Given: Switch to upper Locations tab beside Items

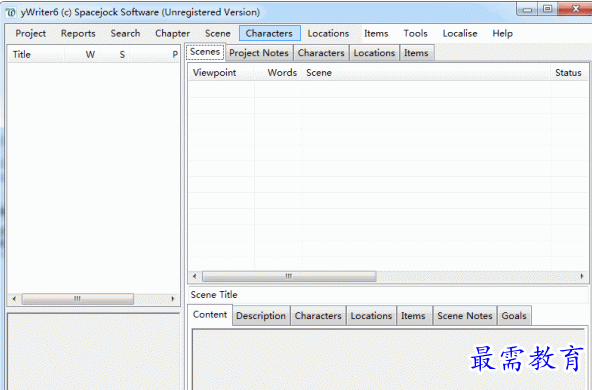Looking at the screenshot, I should (x=374, y=53).
